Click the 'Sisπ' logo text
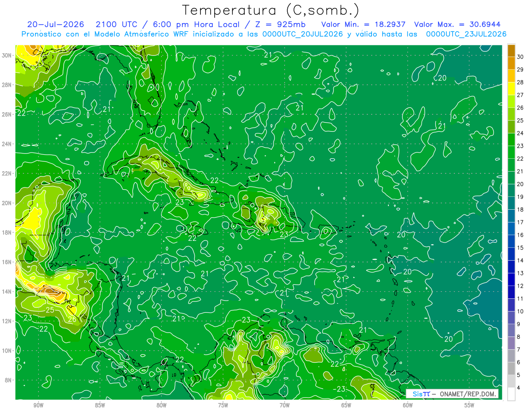Viewport: 532px width, 411px height. point(421,394)
